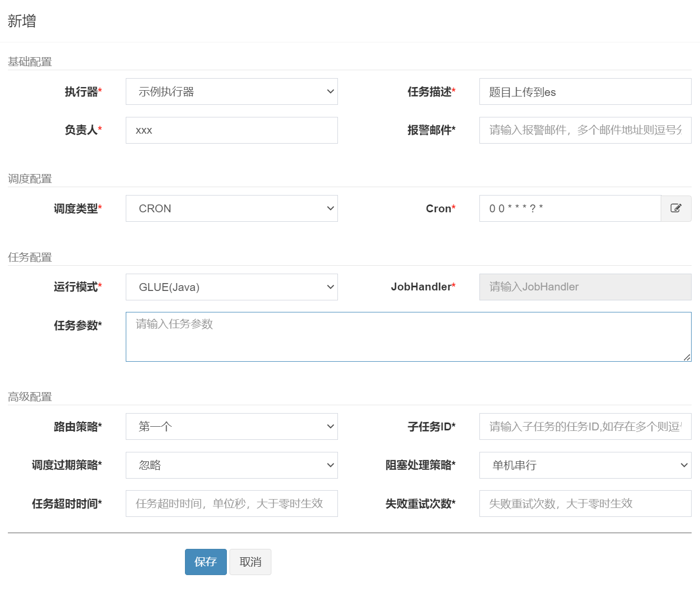This screenshot has height=595, width=700.
Task: Expand the 阻塞处理策略 dropdown
Action: point(585,466)
